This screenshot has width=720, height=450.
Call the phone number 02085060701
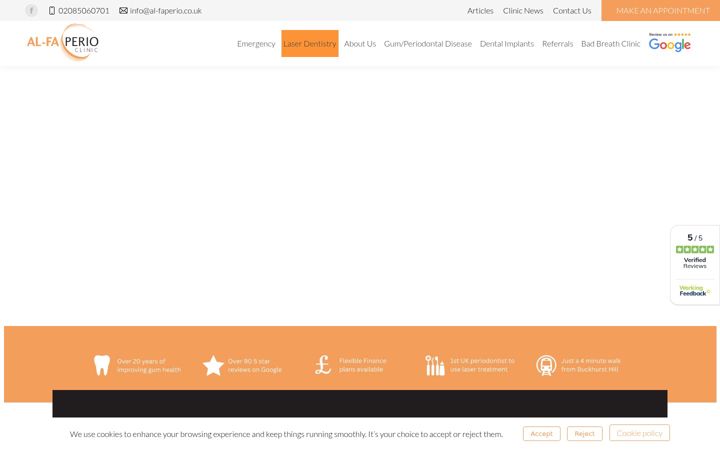tap(84, 11)
